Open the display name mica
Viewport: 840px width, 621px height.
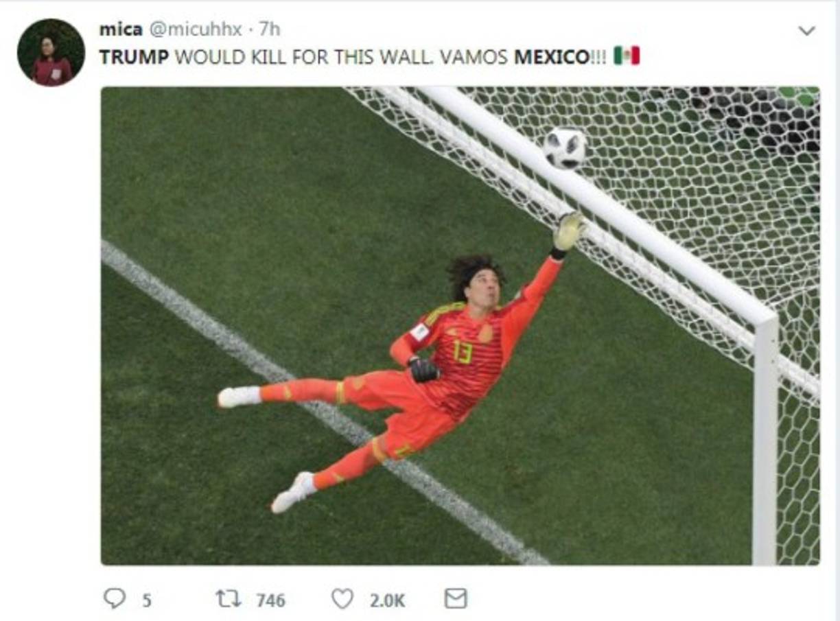coord(121,30)
